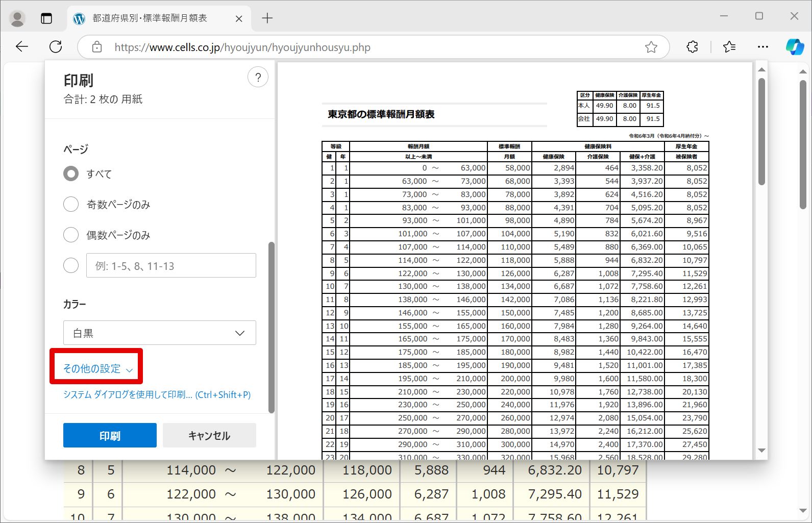Add page to favorites star icon
The image size is (812, 523).
[x=651, y=47]
